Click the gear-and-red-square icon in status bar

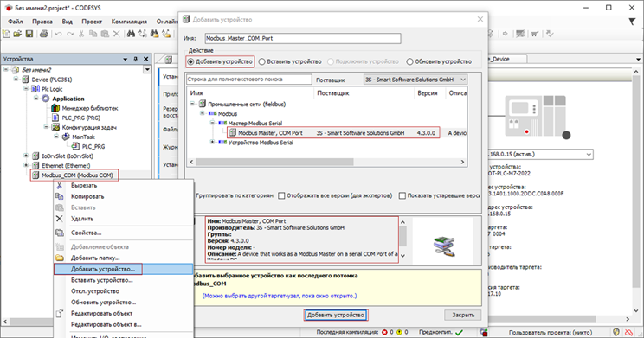484,332
